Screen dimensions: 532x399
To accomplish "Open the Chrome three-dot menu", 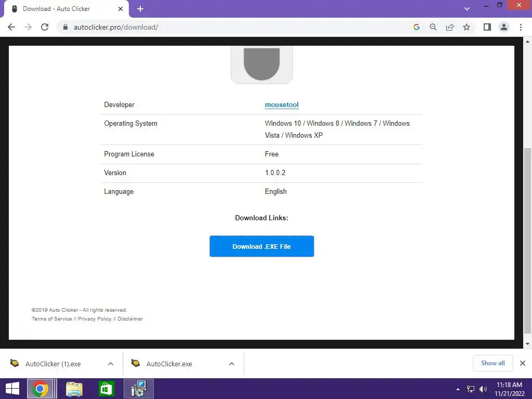I will click(521, 27).
